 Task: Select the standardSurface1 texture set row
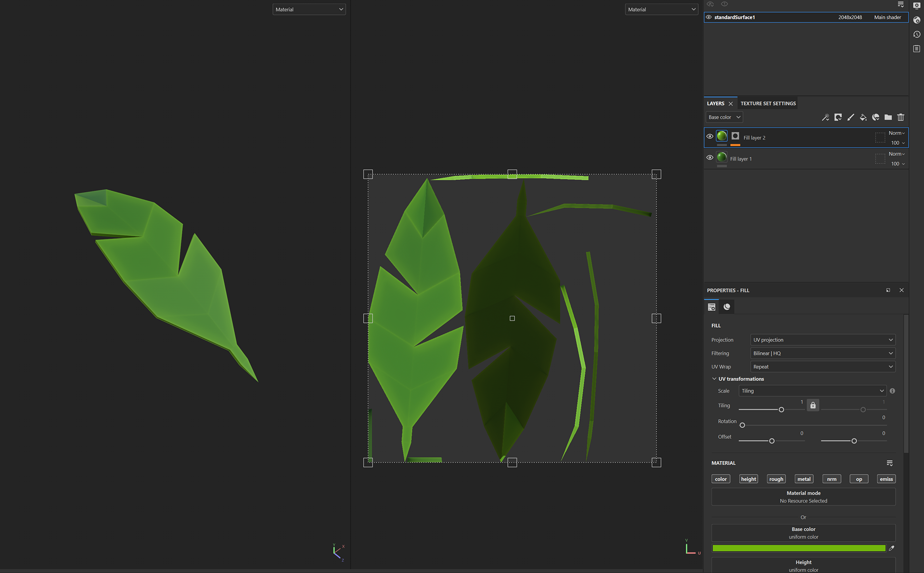click(806, 17)
